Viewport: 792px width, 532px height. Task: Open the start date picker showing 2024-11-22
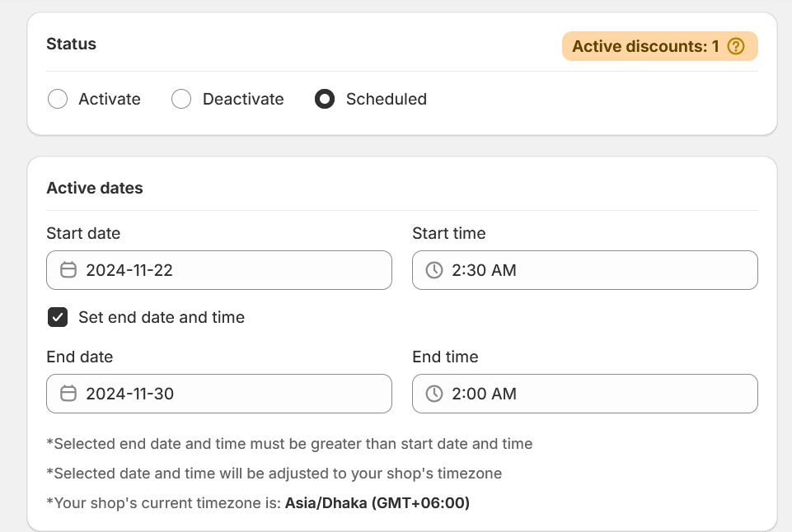pos(218,270)
